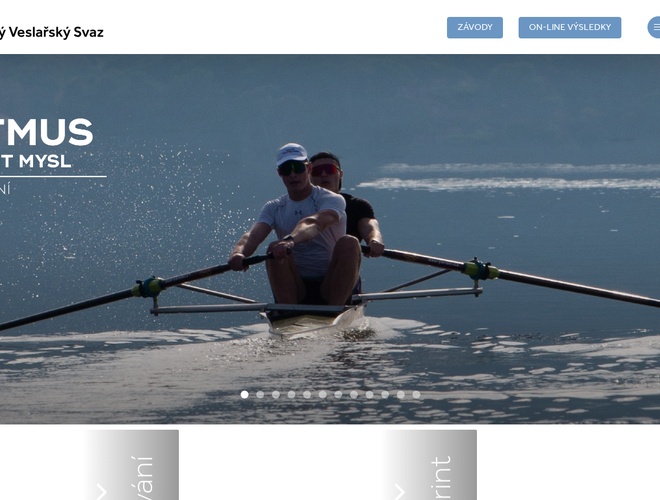660x500 pixels.
Task: Select the first carousel dot
Action: 245,394
